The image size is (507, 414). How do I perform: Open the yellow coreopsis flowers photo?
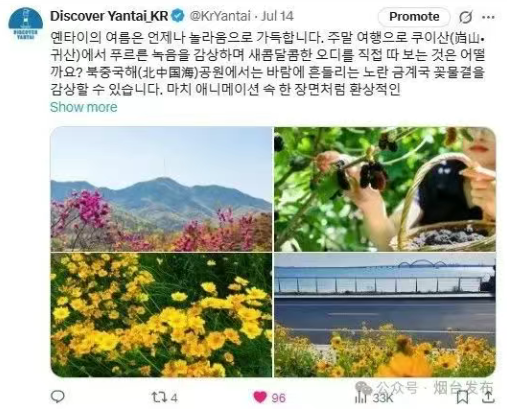tap(161, 315)
